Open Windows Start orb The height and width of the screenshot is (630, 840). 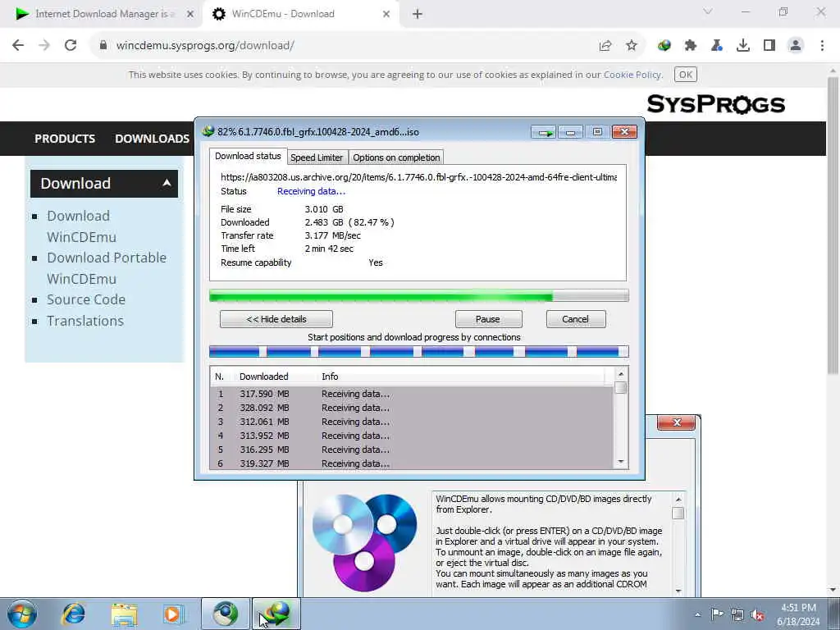coord(22,614)
